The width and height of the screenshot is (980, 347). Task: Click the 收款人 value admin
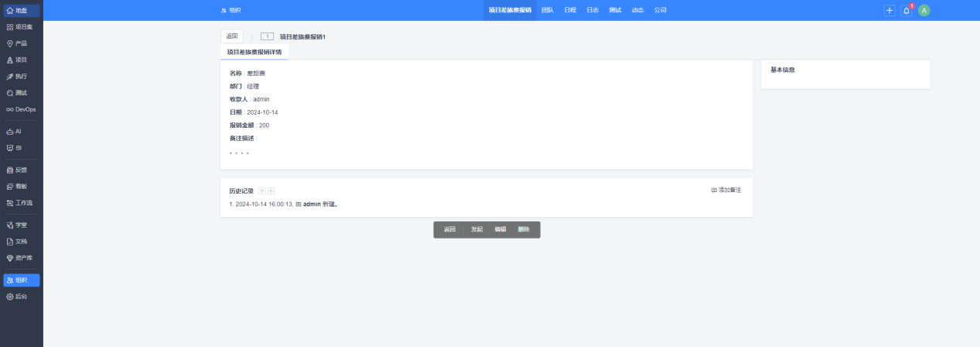point(261,99)
